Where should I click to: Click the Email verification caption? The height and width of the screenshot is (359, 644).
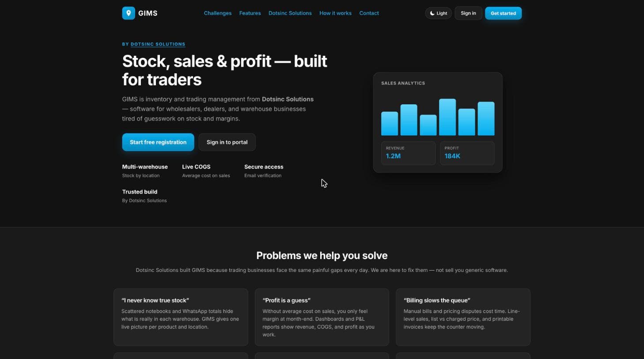263,176
